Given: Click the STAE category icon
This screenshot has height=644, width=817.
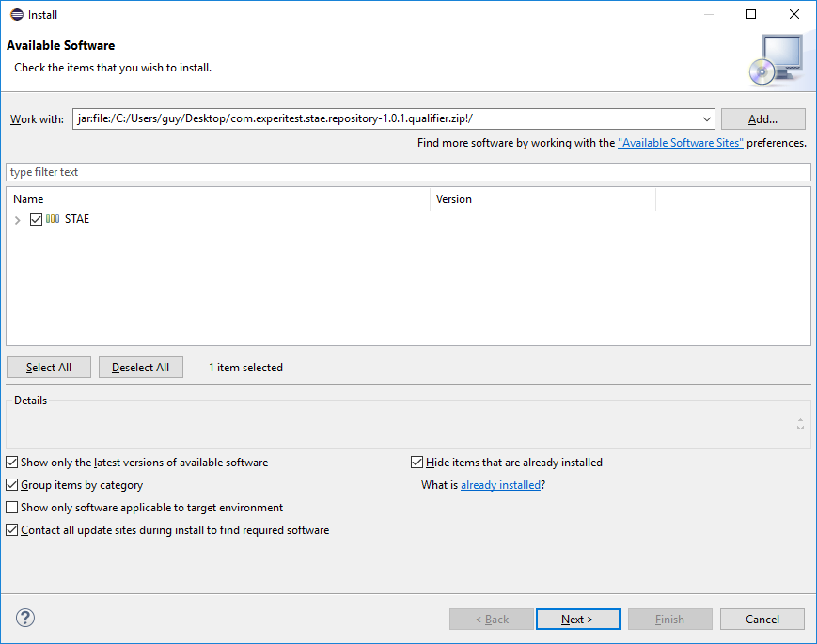Looking at the screenshot, I should point(53,219).
